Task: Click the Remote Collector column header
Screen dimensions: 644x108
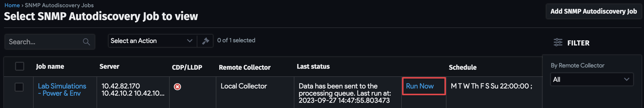Action: (244, 67)
